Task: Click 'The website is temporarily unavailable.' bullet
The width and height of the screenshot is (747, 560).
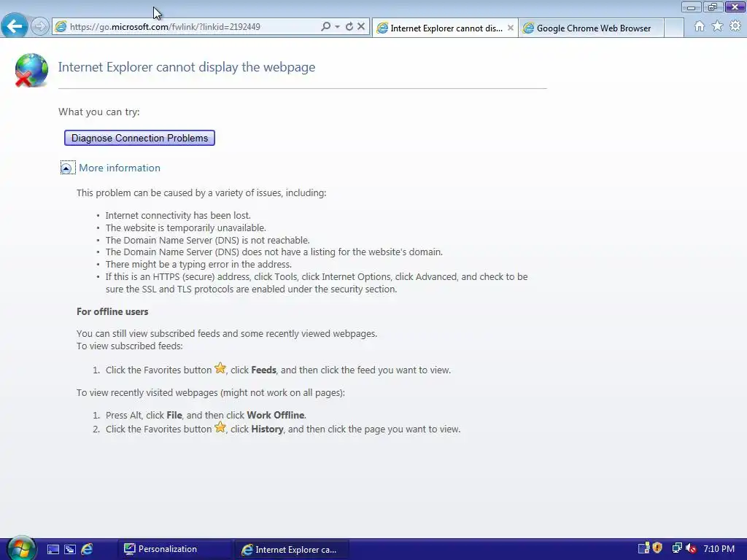Action: pos(186,228)
